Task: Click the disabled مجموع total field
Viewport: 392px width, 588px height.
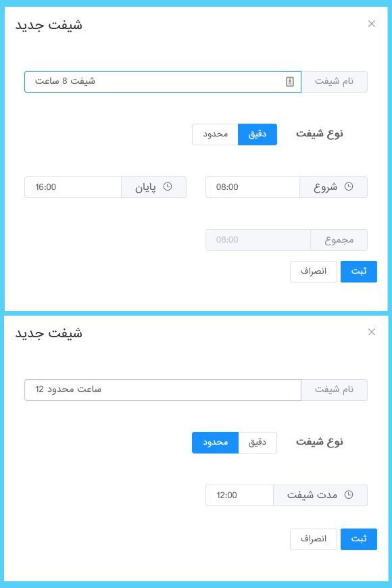Action: click(x=258, y=239)
